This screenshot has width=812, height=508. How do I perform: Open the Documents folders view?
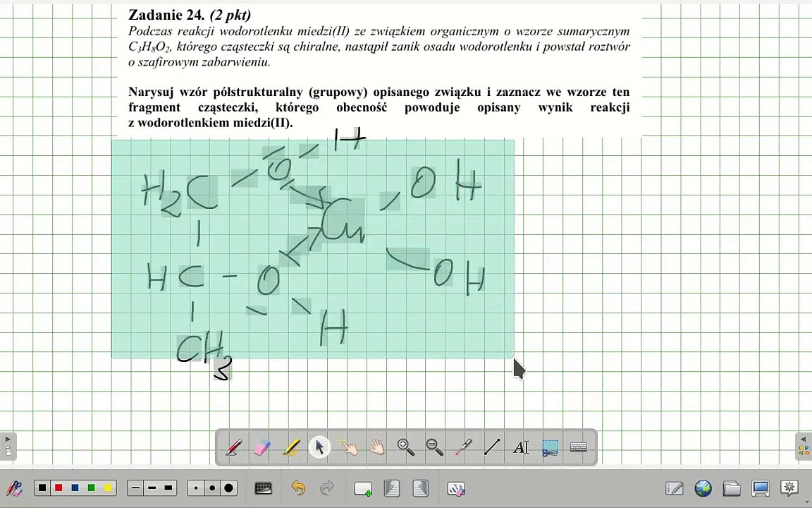coord(731,488)
